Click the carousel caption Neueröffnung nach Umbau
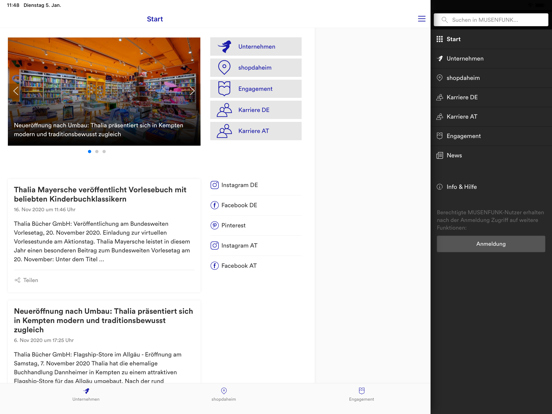 click(99, 130)
